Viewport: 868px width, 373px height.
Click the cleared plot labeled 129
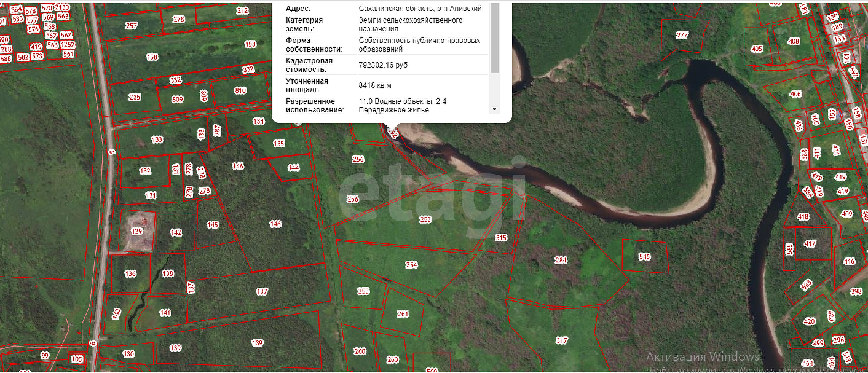[137, 231]
